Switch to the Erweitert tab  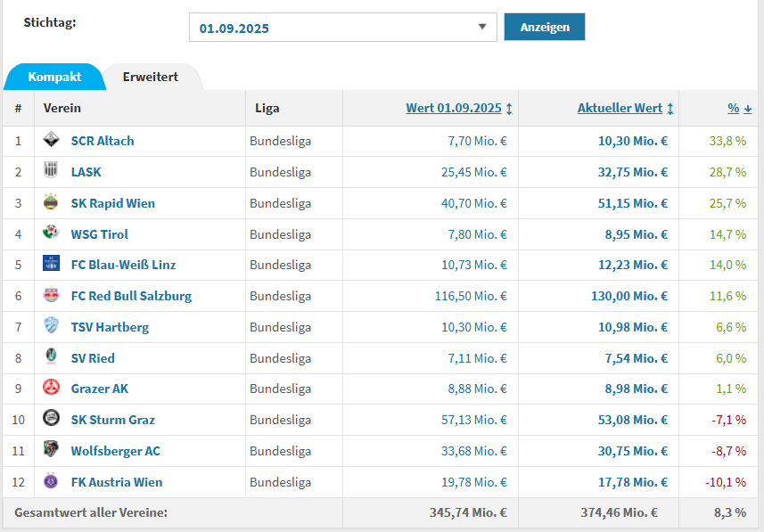(150, 77)
